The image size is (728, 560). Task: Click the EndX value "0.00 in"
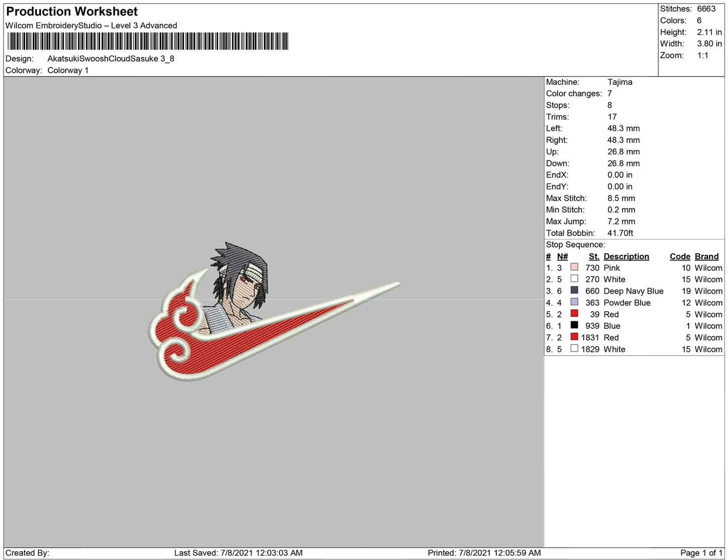coord(620,175)
